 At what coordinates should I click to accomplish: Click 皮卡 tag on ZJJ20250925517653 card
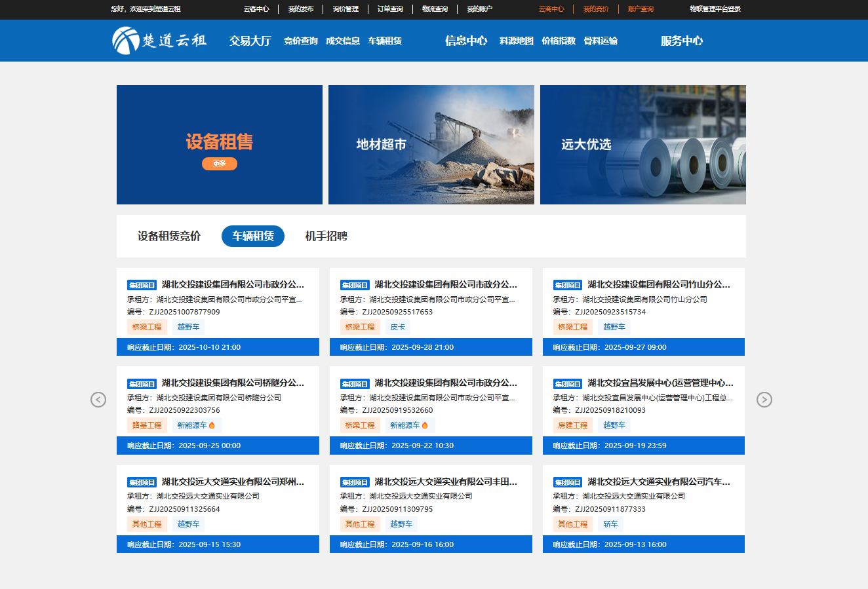(398, 327)
